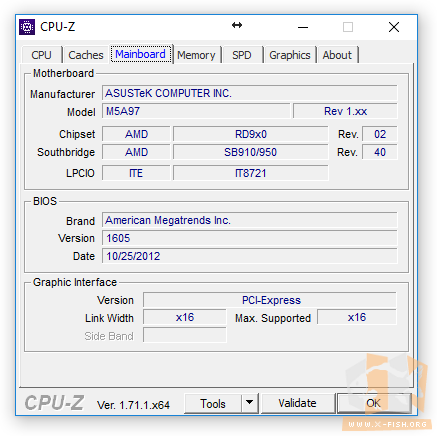Click the PCI-Express version field
This screenshot has width=437, height=436.
click(x=270, y=300)
